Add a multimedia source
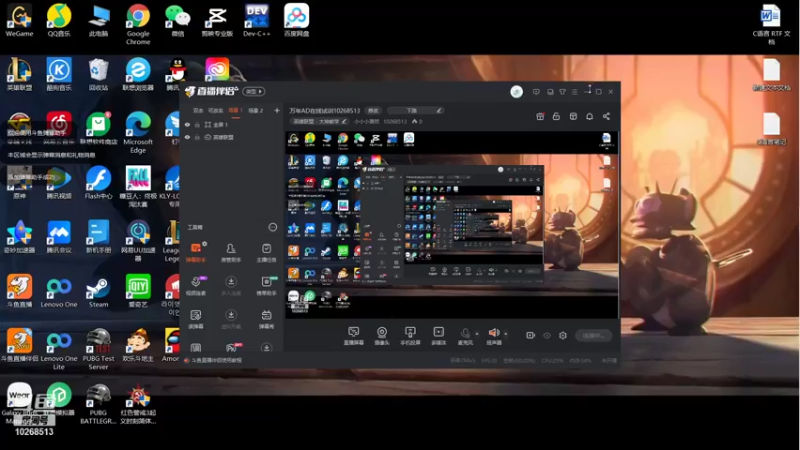Image resolution: width=800 pixels, height=450 pixels. pyautogui.click(x=438, y=336)
